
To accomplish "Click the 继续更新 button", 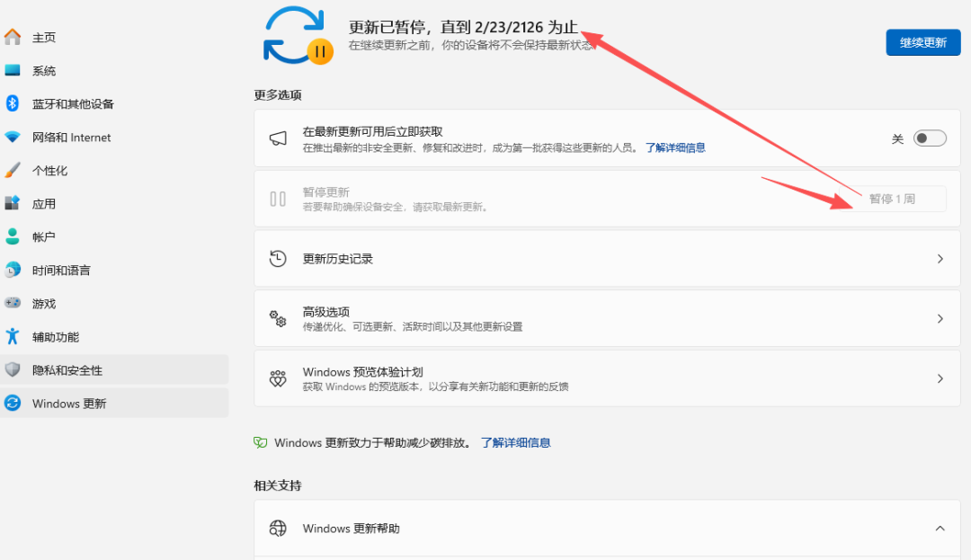I will point(922,42).
